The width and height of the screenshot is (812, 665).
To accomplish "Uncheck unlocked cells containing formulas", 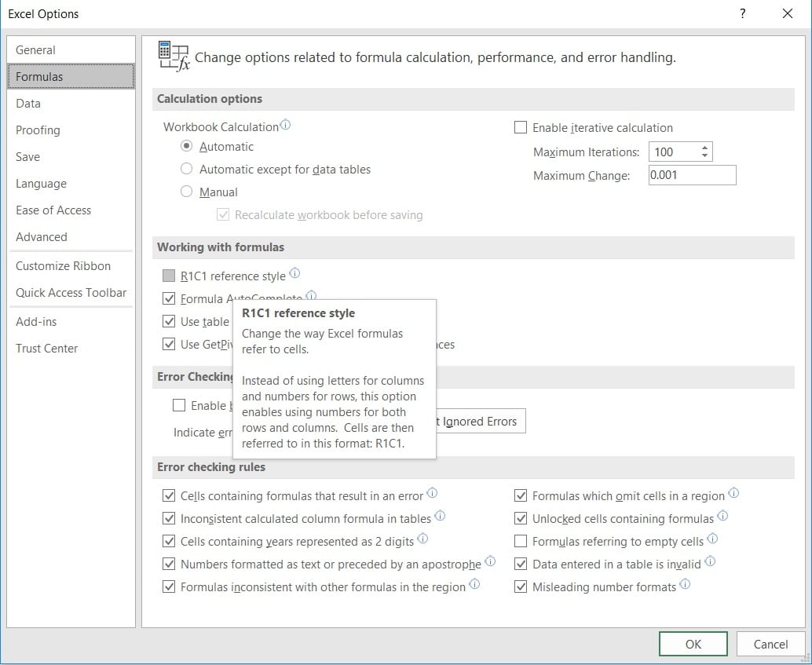I will (x=521, y=518).
